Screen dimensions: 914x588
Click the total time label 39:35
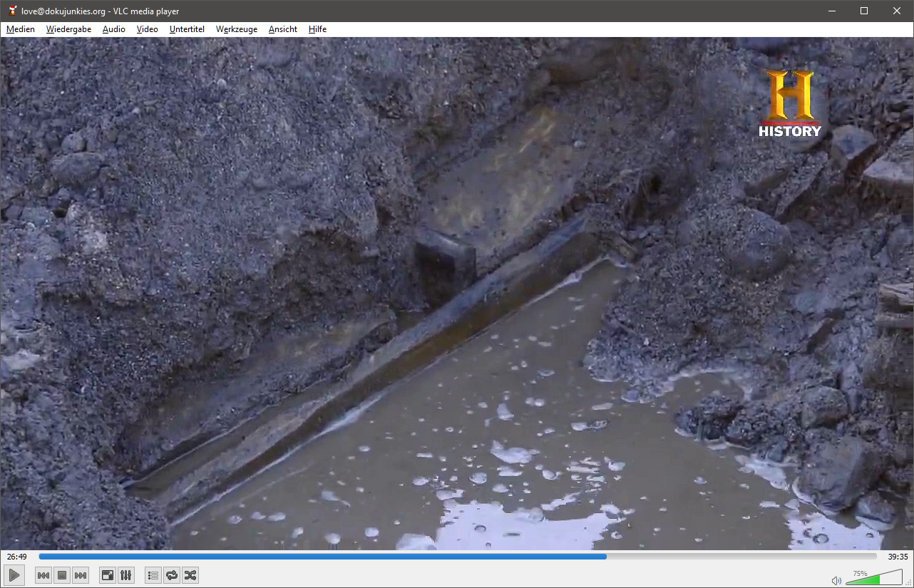(898, 557)
